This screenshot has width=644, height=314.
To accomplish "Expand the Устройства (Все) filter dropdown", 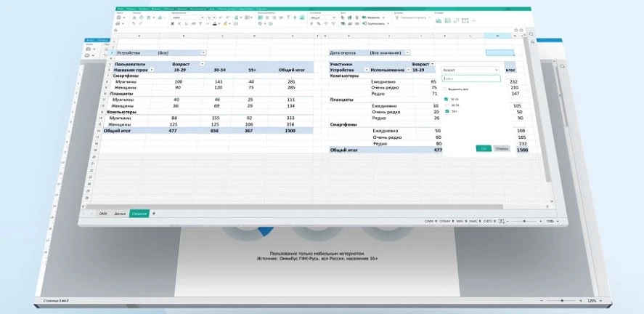I will tap(203, 52).
